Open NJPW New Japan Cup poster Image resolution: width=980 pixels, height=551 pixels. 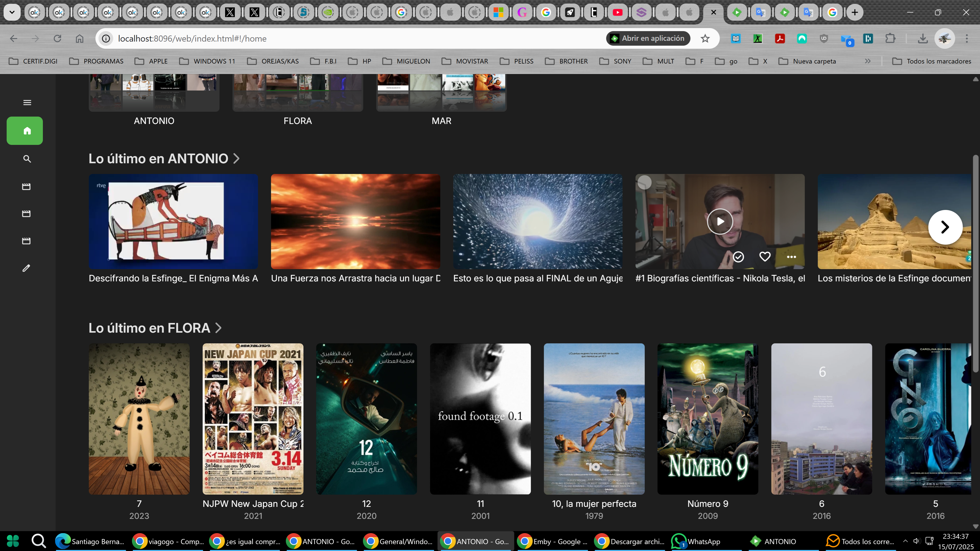coord(253,419)
